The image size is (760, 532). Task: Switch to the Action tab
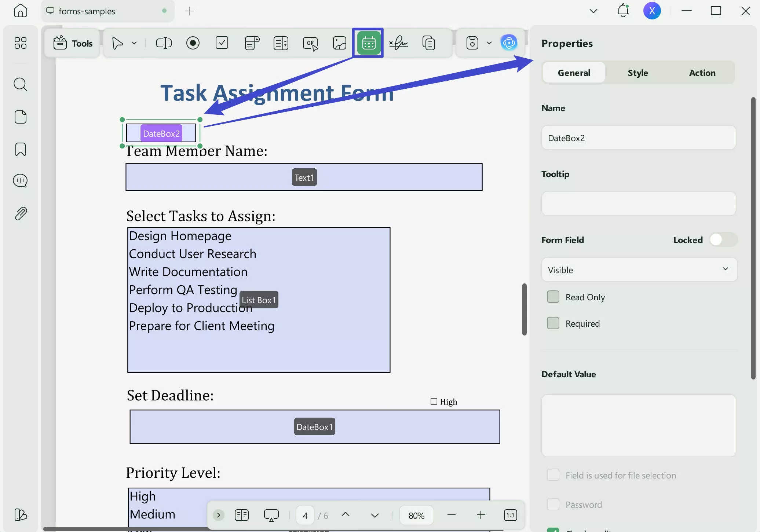click(x=702, y=73)
